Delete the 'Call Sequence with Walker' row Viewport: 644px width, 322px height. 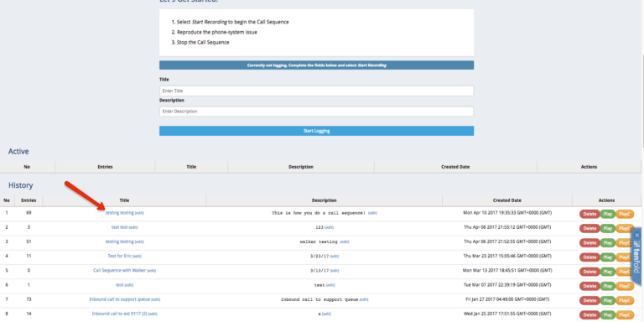point(589,272)
